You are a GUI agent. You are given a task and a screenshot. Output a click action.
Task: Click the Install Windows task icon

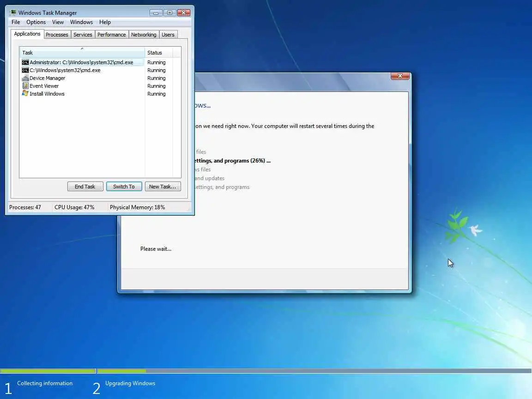point(25,93)
